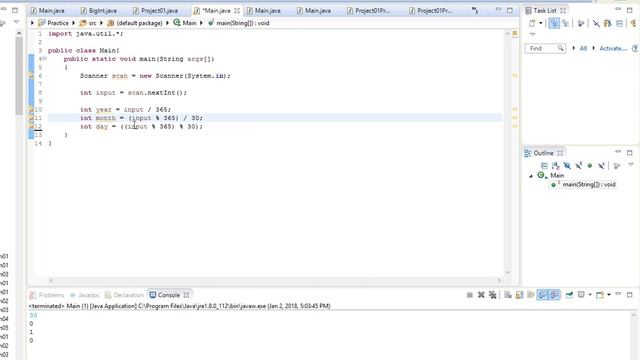This screenshot has height=360, width=640.
Task: Click the code line 'Scanner scan = new Scanner(System.in);'
Action: coord(155,76)
